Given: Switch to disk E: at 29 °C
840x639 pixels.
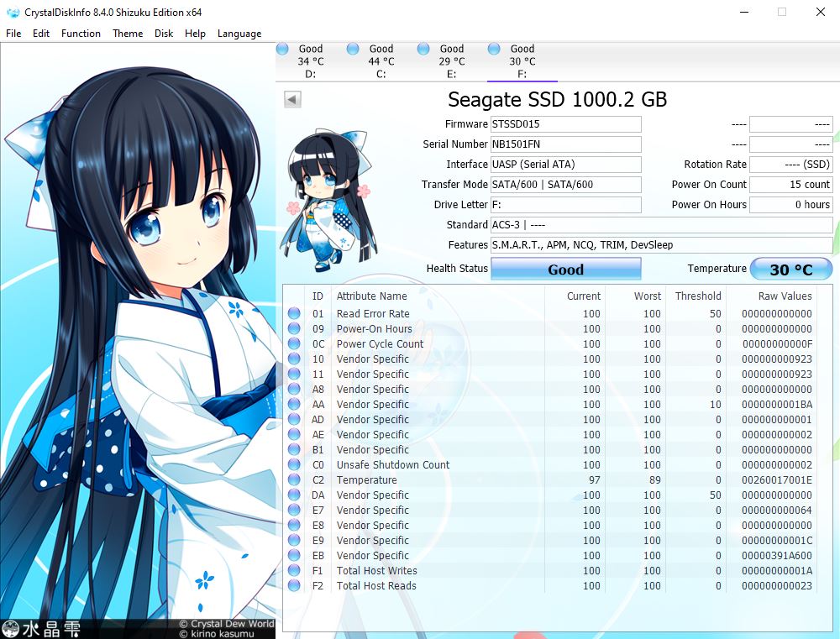Looking at the screenshot, I should pos(452,61).
